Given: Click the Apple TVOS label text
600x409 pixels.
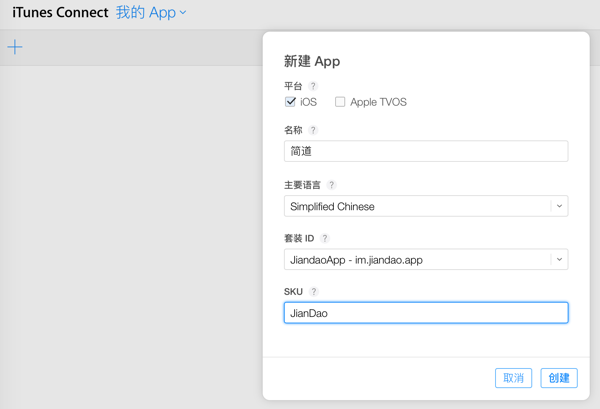Looking at the screenshot, I should tap(378, 102).
